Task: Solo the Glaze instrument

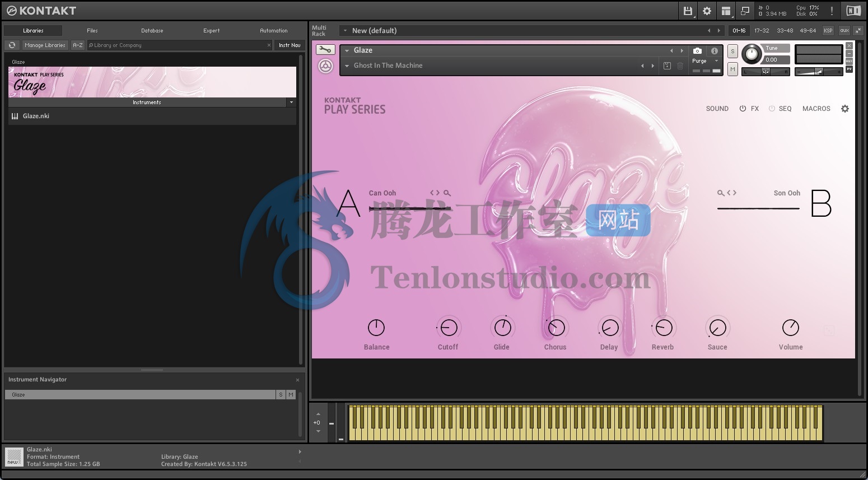Action: 732,51
